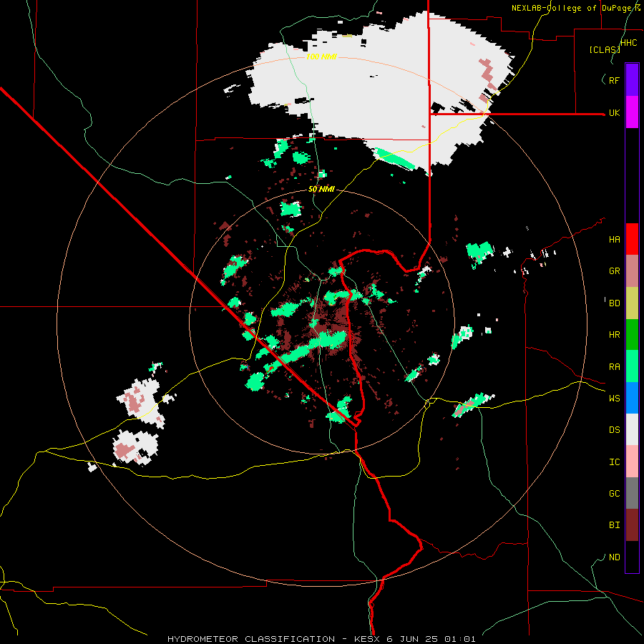Viewport: 644px width, 644px height.
Task: Click the BI legend label
Action: pyautogui.click(x=614, y=525)
